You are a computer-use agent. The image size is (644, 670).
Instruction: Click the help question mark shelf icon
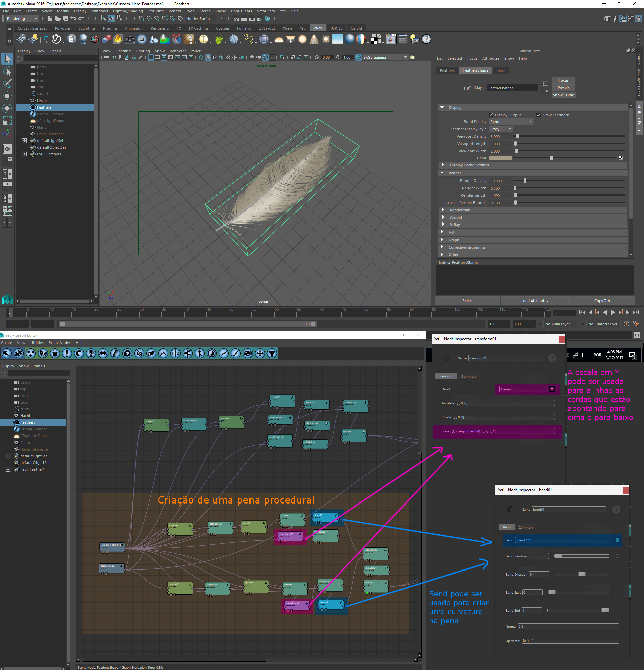426,39
